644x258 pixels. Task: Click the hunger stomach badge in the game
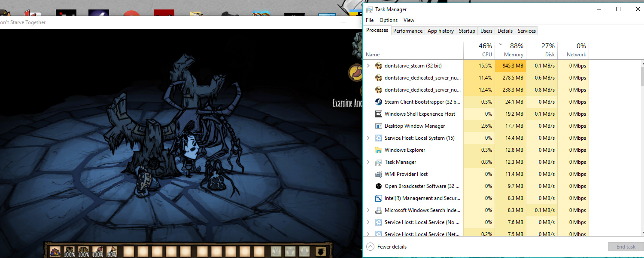[x=356, y=73]
